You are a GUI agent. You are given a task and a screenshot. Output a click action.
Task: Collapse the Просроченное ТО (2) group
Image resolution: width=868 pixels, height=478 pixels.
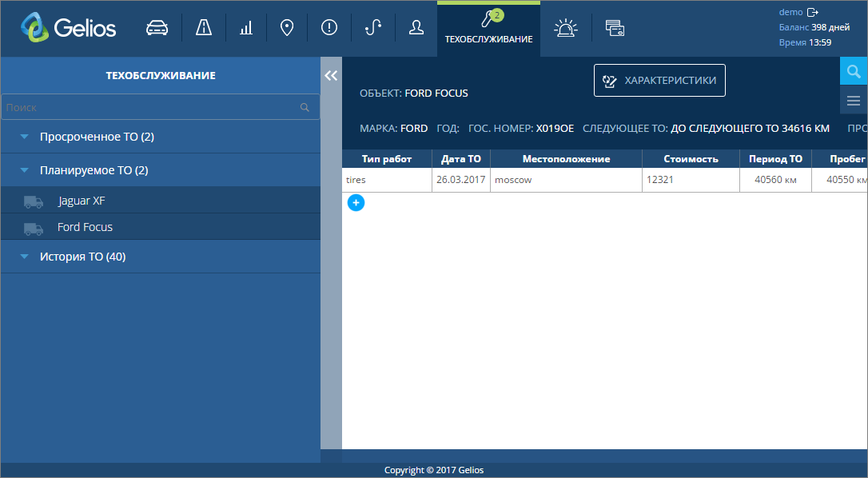(25, 137)
